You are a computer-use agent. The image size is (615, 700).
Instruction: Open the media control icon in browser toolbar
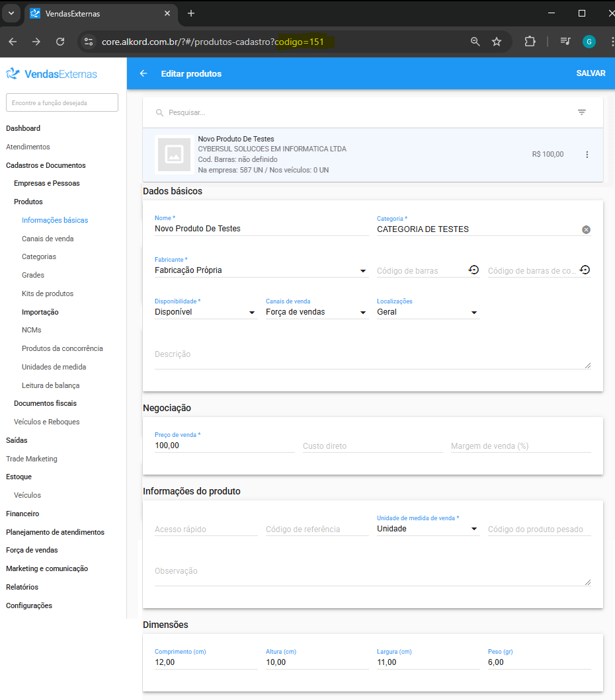565,42
